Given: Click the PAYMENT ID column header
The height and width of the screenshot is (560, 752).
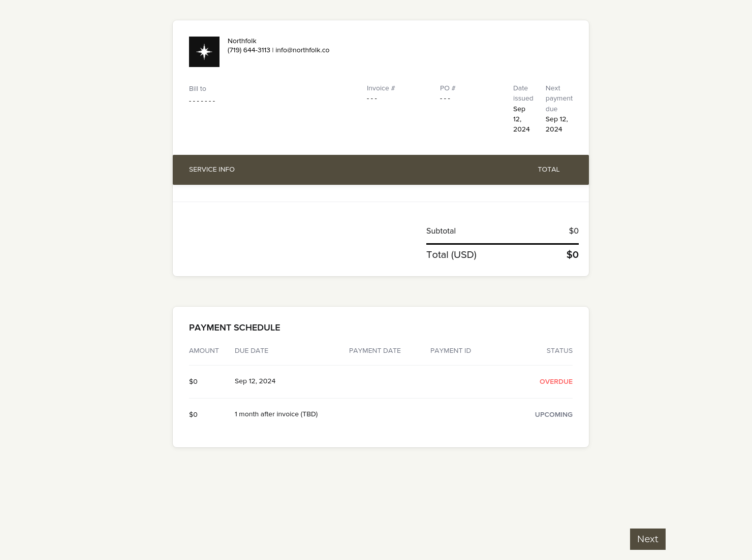Looking at the screenshot, I should [451, 351].
